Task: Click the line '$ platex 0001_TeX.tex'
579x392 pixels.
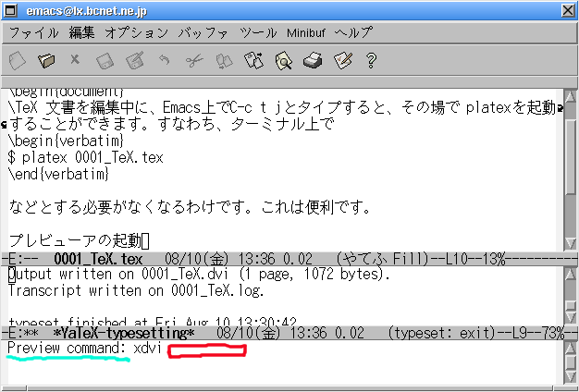Action: (x=85, y=157)
